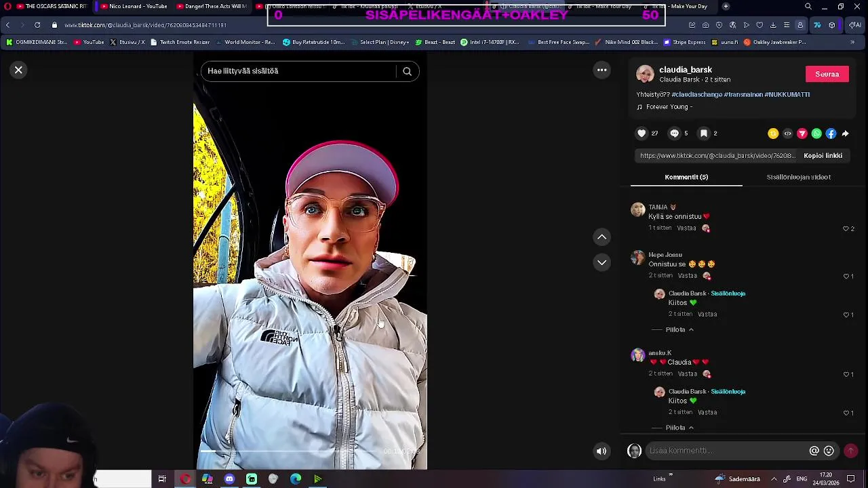This screenshot has width=868, height=488.
Task: Open Windows notification center
Action: [851, 479]
